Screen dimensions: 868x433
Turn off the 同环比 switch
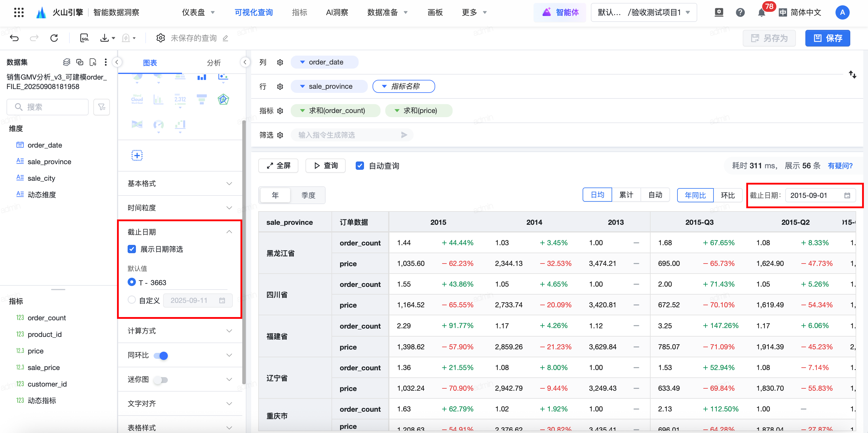click(x=161, y=356)
